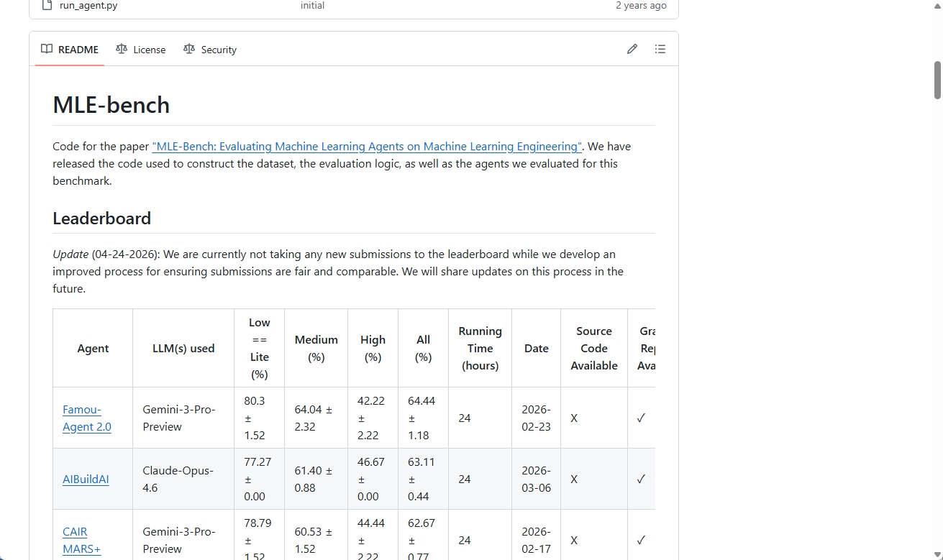This screenshot has height=560, width=943.
Task: Click the "2 years ago" timestamp
Action: point(641,5)
